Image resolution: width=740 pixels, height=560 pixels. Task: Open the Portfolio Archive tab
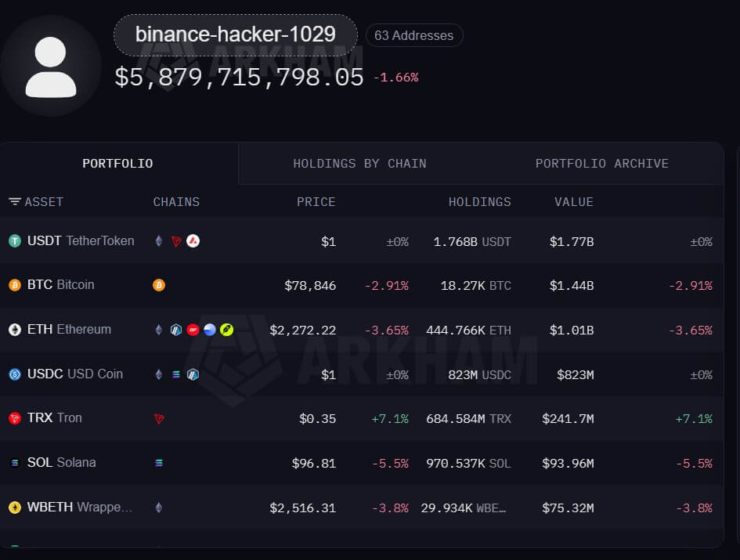[x=601, y=164]
